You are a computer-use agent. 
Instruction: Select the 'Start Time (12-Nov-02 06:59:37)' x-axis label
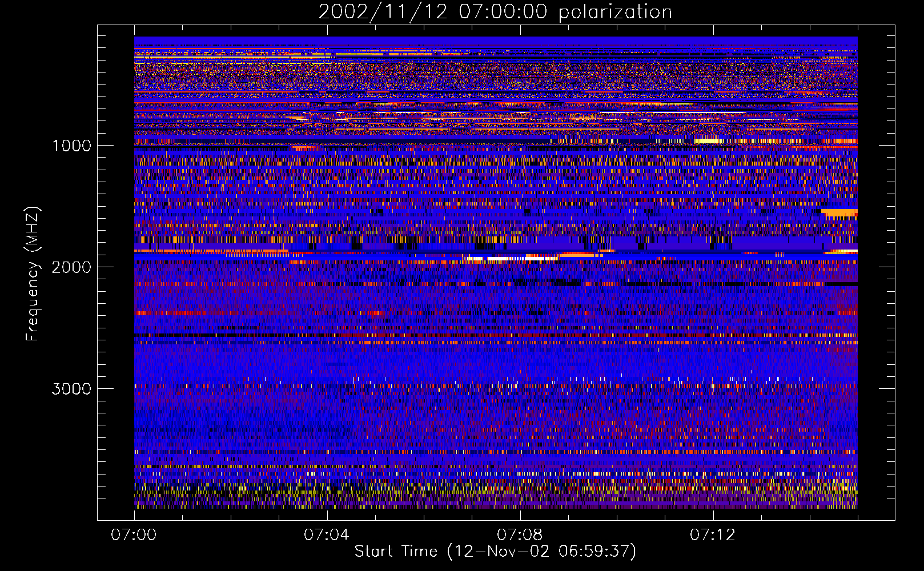click(495, 552)
